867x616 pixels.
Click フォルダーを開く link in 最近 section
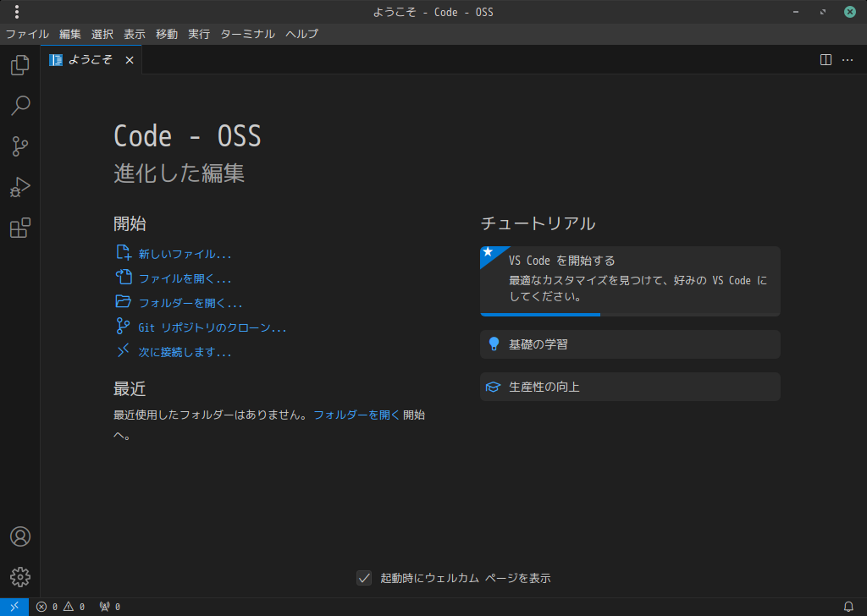[356, 415]
